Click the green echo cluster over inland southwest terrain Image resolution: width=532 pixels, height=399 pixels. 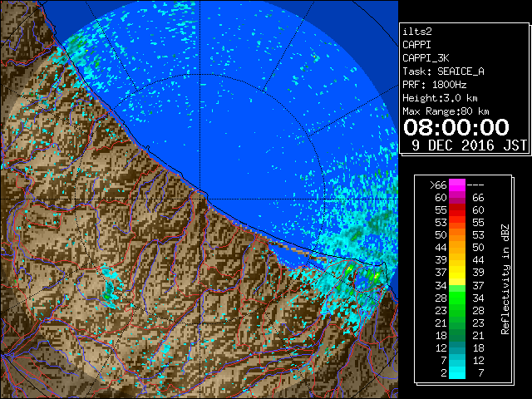coord(109,292)
